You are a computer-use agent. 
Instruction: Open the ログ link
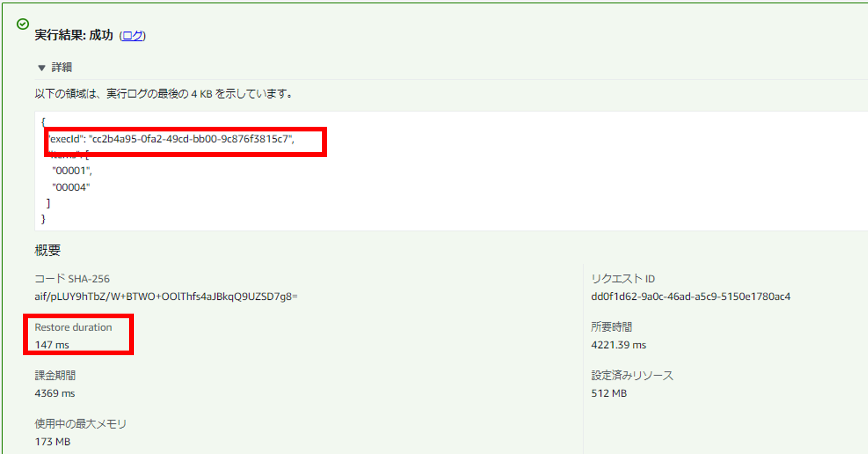pyautogui.click(x=132, y=35)
